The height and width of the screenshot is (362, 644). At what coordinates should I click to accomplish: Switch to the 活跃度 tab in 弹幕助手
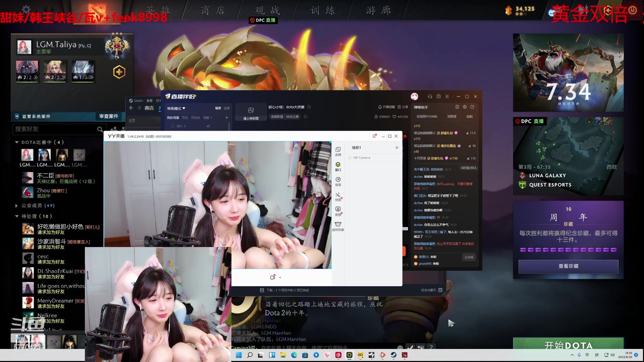pyautogui.click(x=452, y=116)
